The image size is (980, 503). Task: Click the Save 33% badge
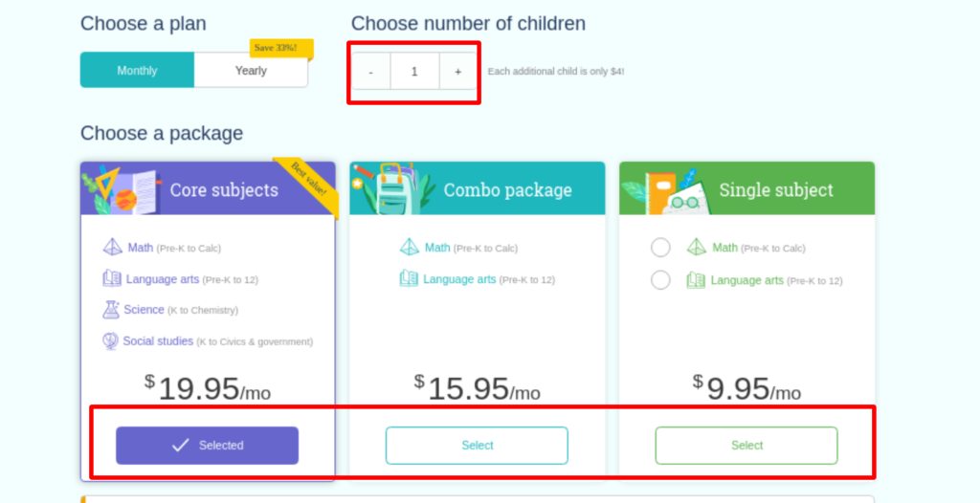[x=280, y=48]
